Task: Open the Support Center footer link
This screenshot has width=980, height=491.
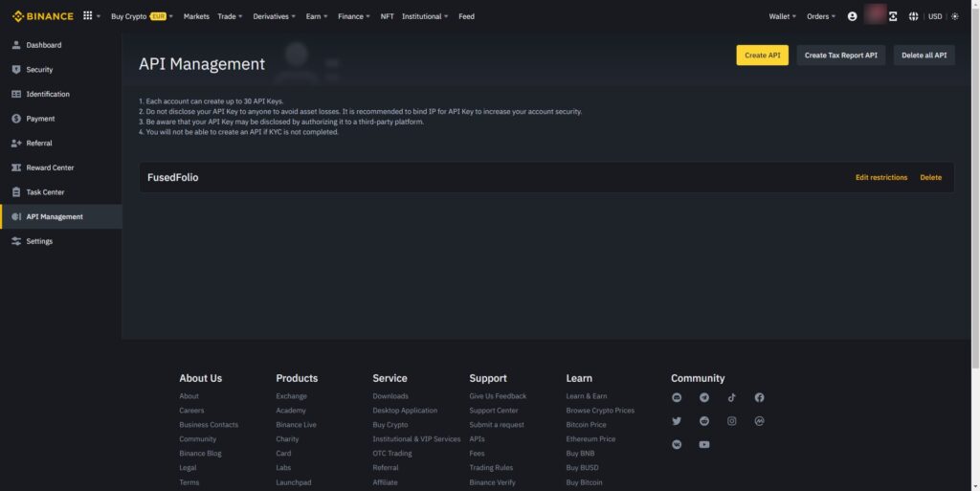Action: 494,411
